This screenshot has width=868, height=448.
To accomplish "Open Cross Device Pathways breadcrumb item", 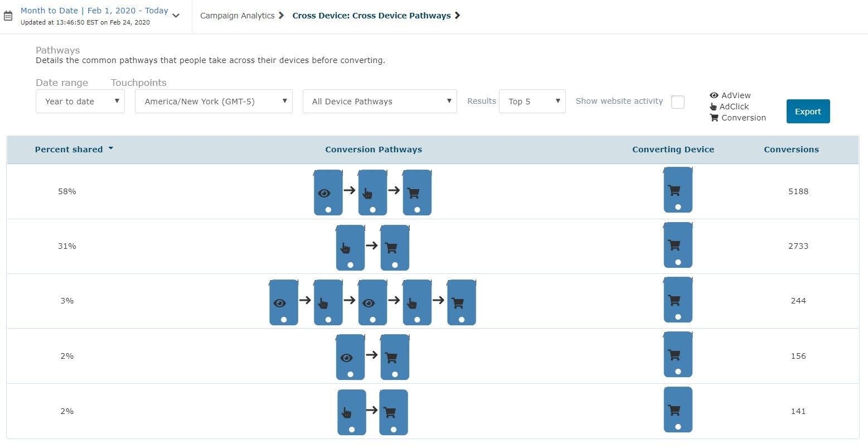I will pyautogui.click(x=371, y=16).
